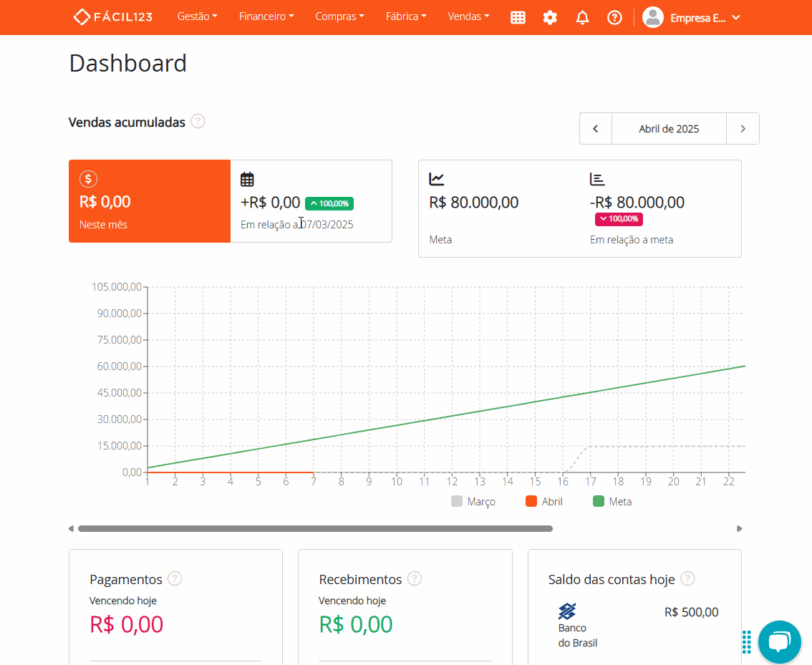Click help icon next to Pagamentos
812x665 pixels.
point(175,578)
